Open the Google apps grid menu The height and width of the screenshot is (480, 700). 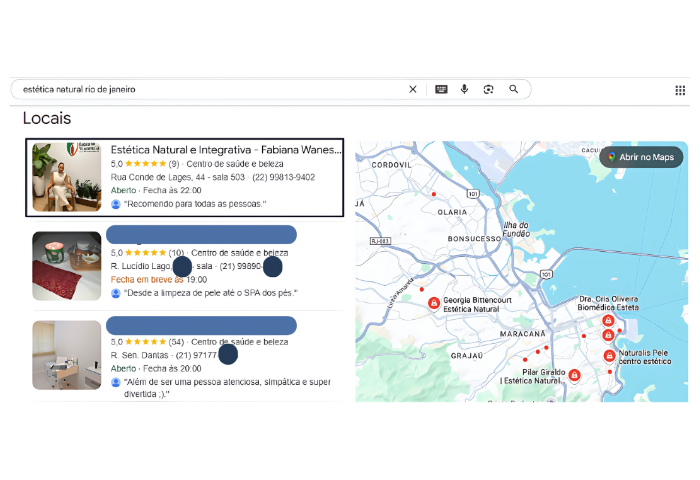680,91
